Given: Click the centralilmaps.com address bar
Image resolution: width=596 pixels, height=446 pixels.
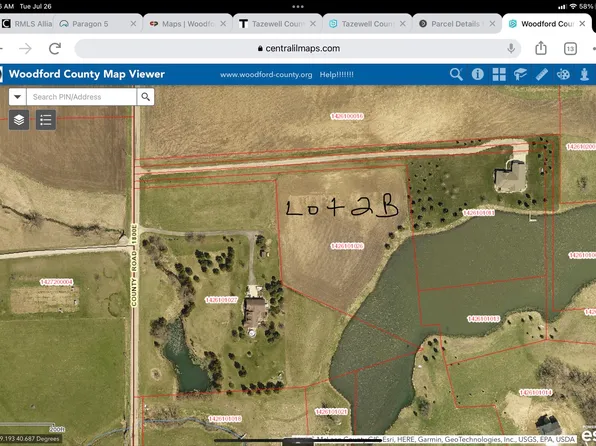Looking at the screenshot, I should tap(298, 49).
